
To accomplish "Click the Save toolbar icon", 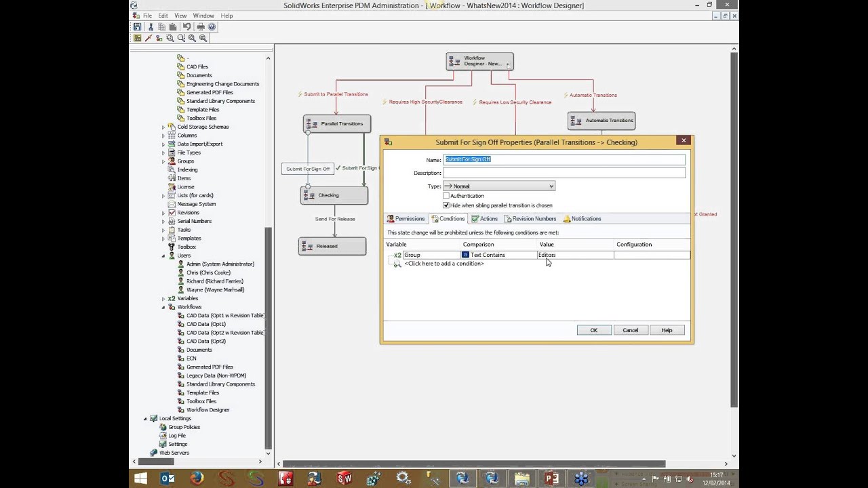I will coord(137,26).
